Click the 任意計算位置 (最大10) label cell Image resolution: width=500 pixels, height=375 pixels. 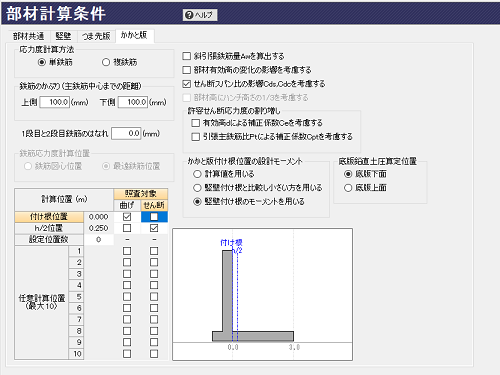(x=42, y=302)
